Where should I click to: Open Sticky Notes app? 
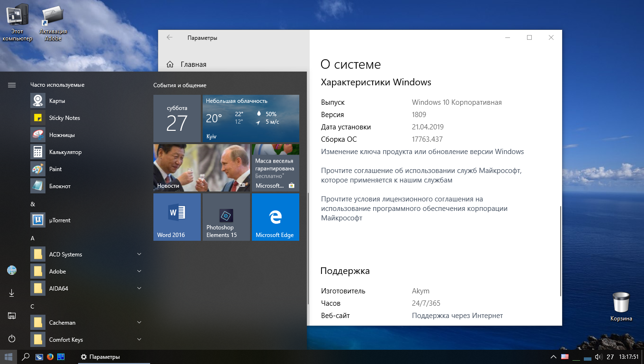[86, 118]
